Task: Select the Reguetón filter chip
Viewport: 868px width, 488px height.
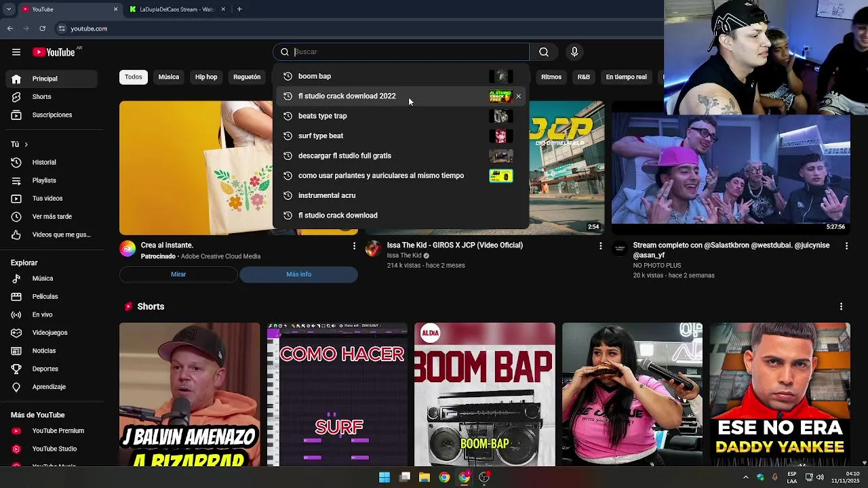Action: click(247, 77)
